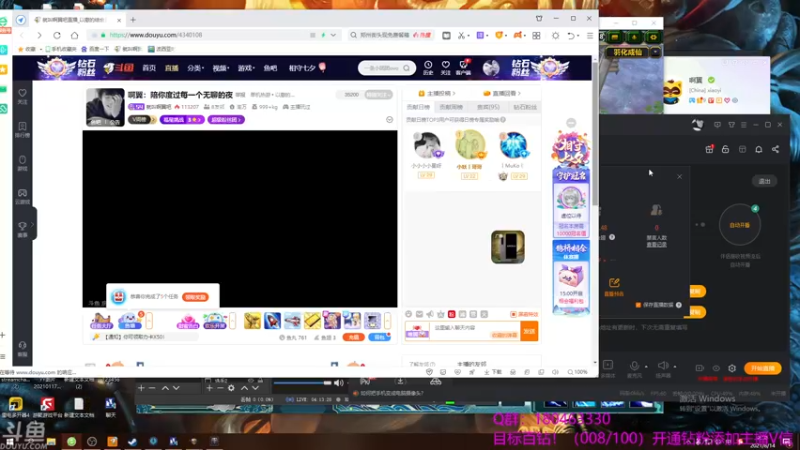Open the Douyu 关注 heart icon in header
This screenshot has width=800, height=450.
click(x=445, y=67)
